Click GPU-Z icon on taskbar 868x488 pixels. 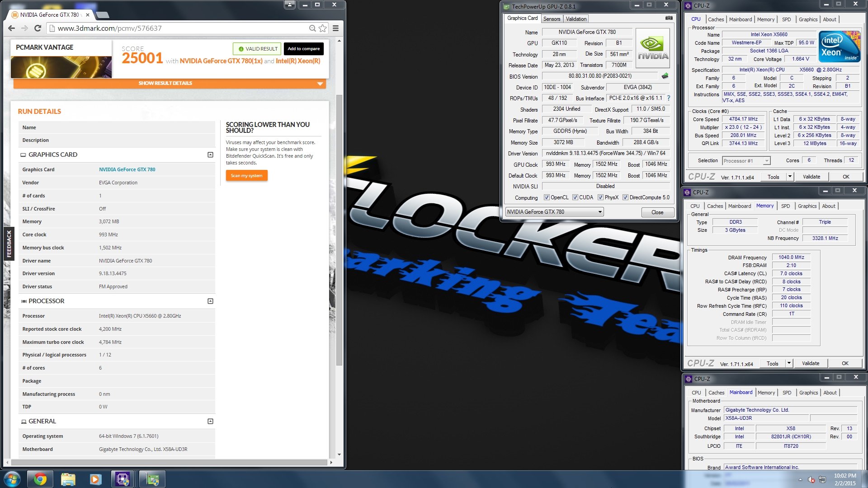pos(152,479)
